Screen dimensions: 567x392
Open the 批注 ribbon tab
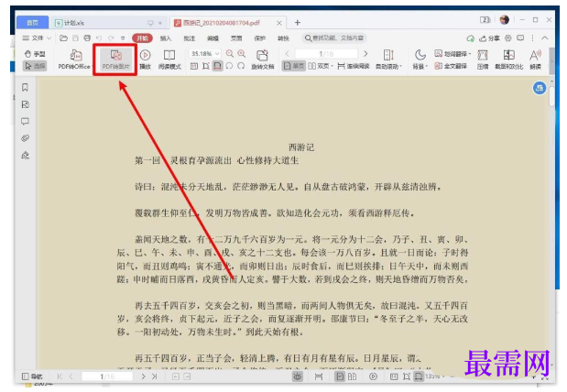[x=189, y=38]
